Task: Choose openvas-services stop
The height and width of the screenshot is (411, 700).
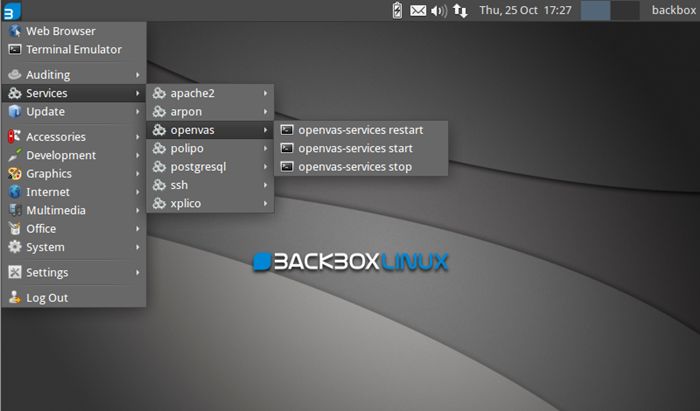Action: click(x=361, y=166)
